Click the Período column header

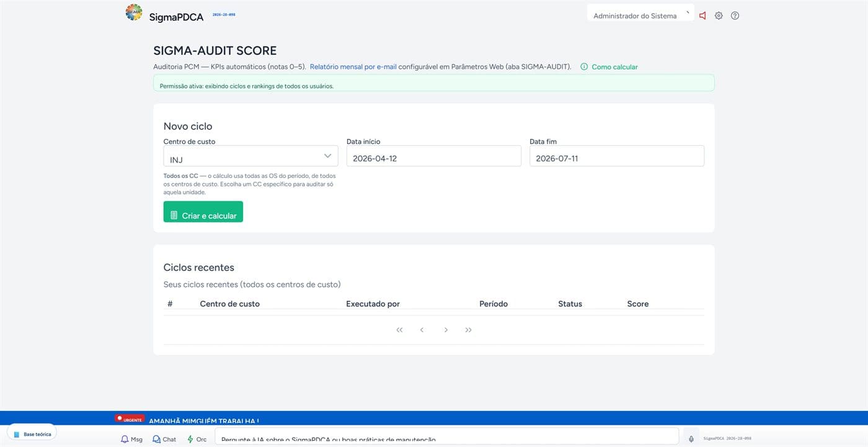pyautogui.click(x=494, y=304)
